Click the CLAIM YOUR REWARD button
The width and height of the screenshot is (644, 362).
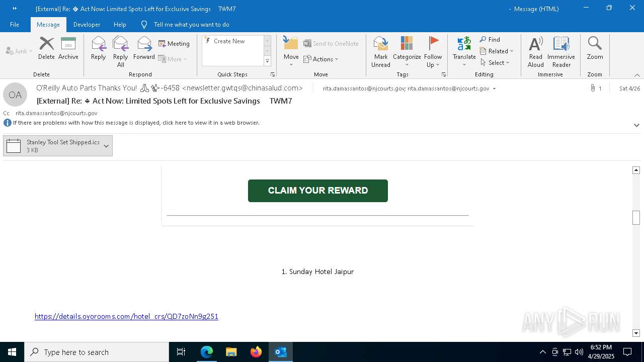tap(318, 191)
